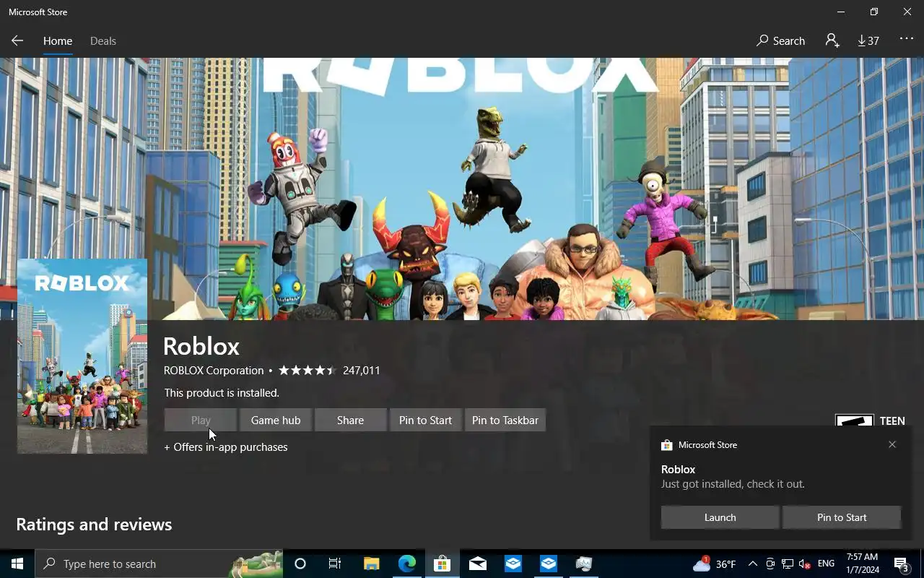The width and height of the screenshot is (924, 578).
Task: Open the weather widget showing 36°F
Action: (x=714, y=564)
